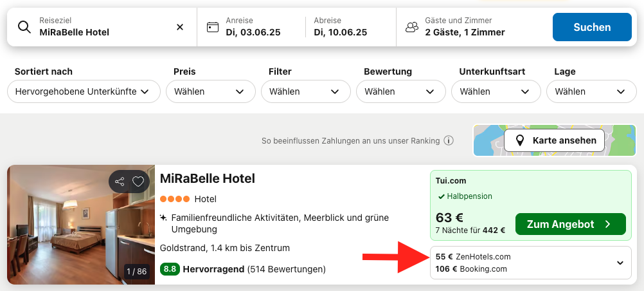Click the MiRaBelle Hotel title link
Viewport: 644px width, 291px height.
click(x=208, y=178)
